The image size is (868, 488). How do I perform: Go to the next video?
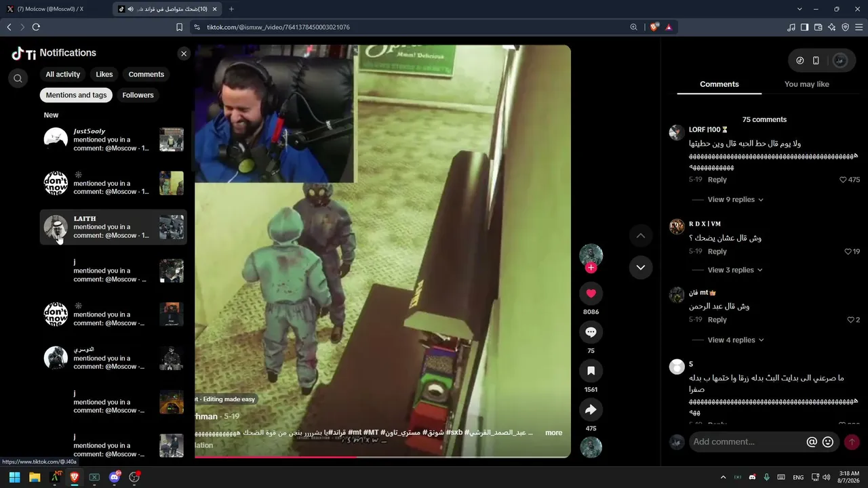[x=641, y=267]
